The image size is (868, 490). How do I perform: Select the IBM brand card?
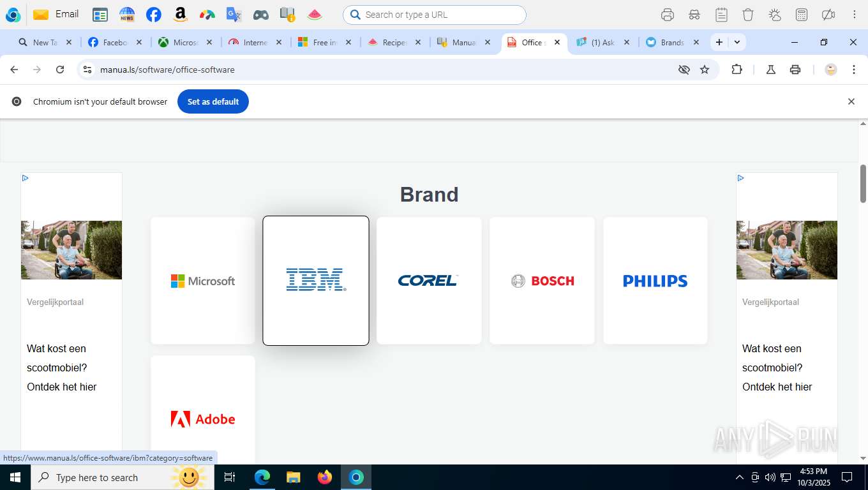316,281
